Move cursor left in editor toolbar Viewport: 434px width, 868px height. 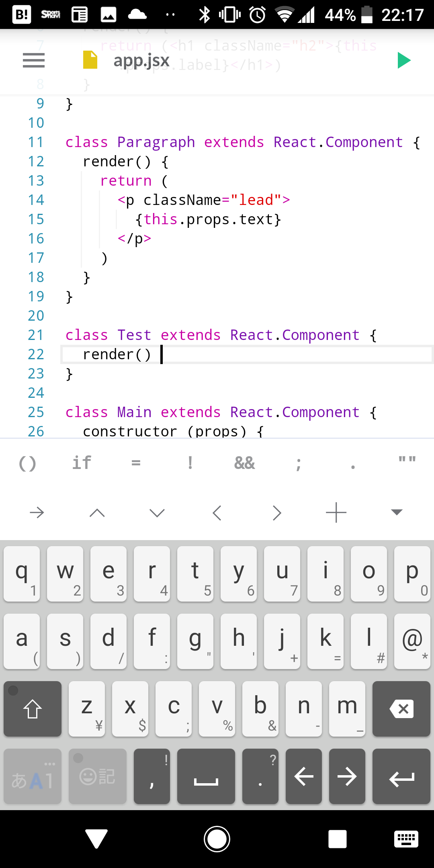(x=217, y=513)
